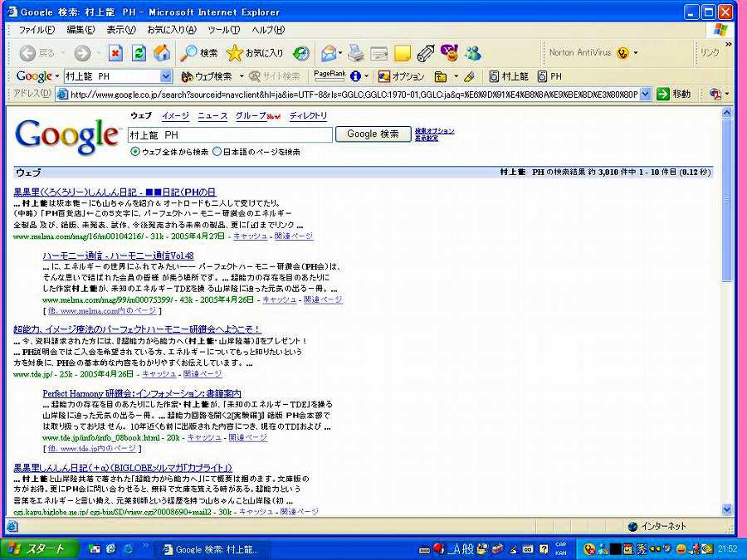Expand the address bar URL dropdown
This screenshot has width=747, height=560.
pos(645,95)
